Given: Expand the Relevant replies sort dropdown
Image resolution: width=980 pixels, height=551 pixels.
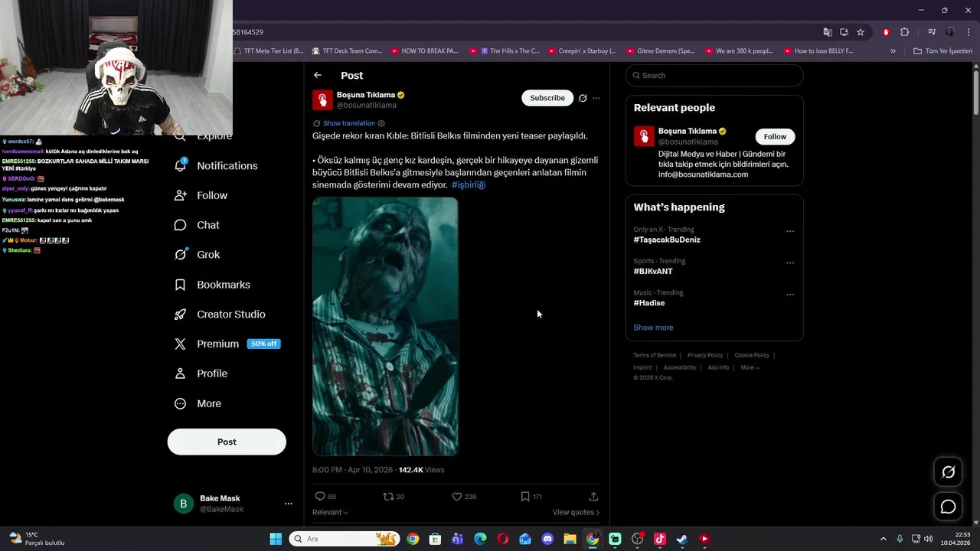Looking at the screenshot, I should coord(330,512).
